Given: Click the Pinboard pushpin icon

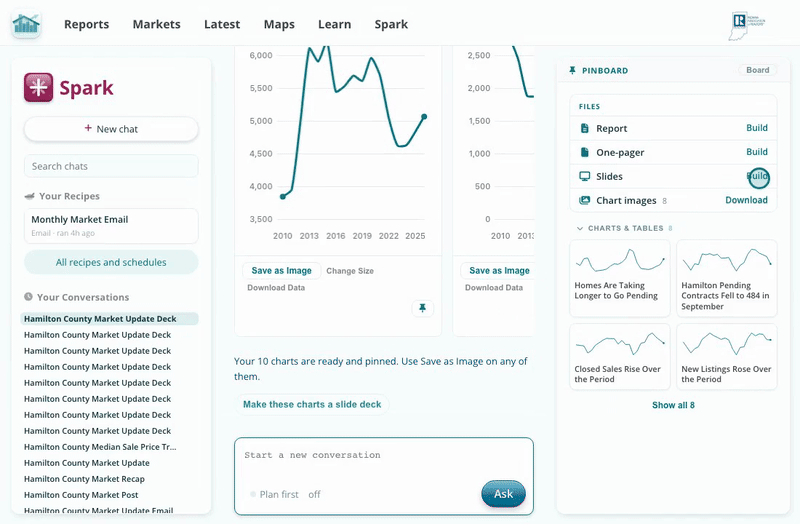Looking at the screenshot, I should pos(572,70).
